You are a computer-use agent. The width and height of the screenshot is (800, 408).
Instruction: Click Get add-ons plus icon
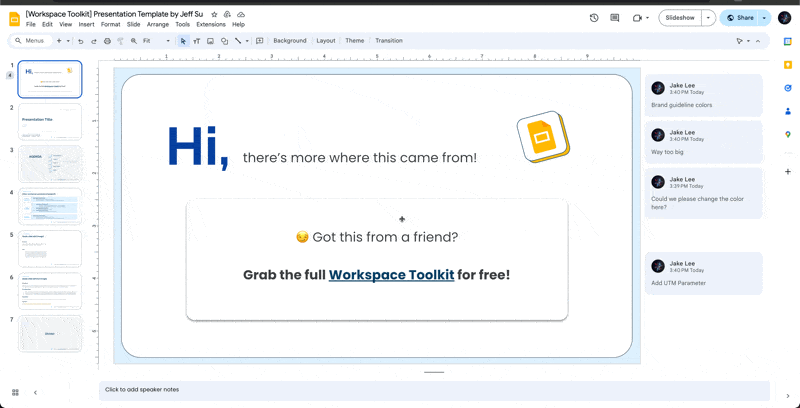tap(788, 172)
